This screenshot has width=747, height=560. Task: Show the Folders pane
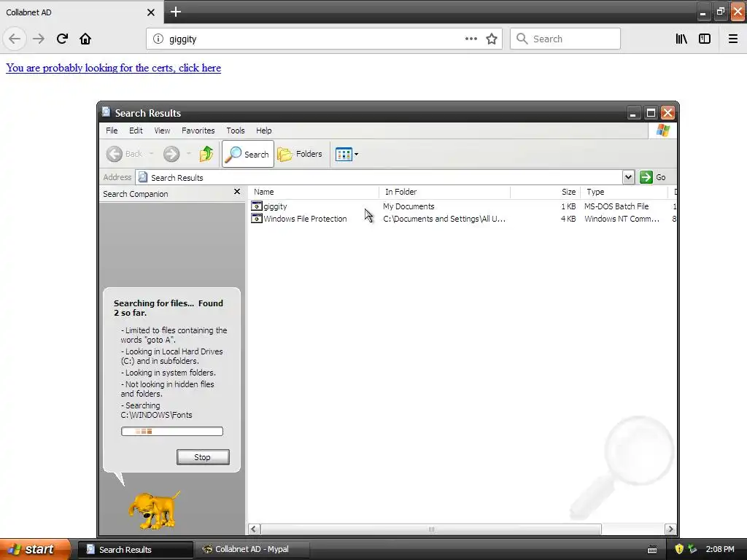[x=300, y=154]
